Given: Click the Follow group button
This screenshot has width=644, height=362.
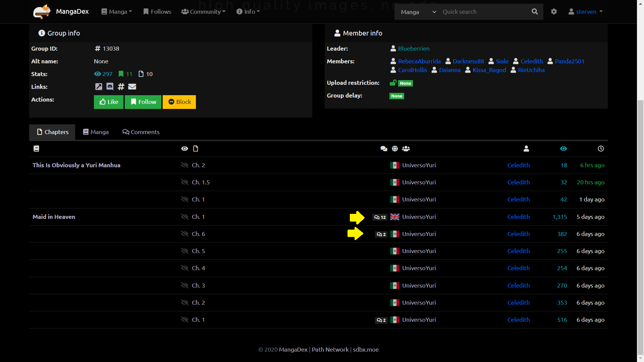Looking at the screenshot, I should click(143, 102).
